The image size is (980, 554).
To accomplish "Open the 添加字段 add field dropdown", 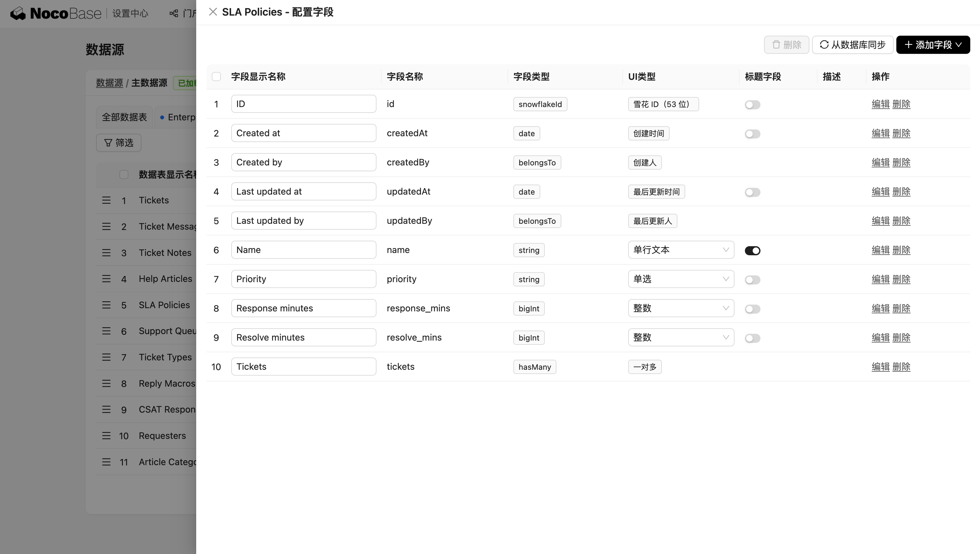I will pyautogui.click(x=933, y=45).
